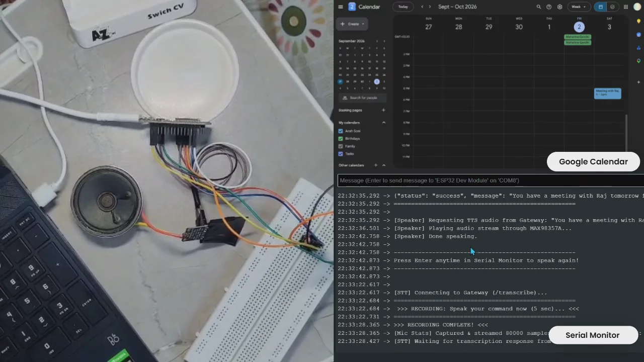This screenshot has width=644, height=362.
Task: Go to next week in Calendar header
Action: click(x=430, y=7)
